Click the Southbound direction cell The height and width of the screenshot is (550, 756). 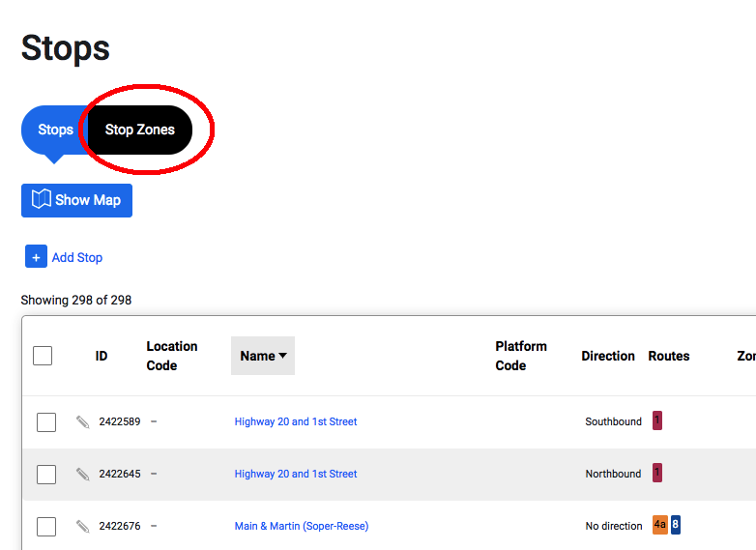tap(613, 421)
